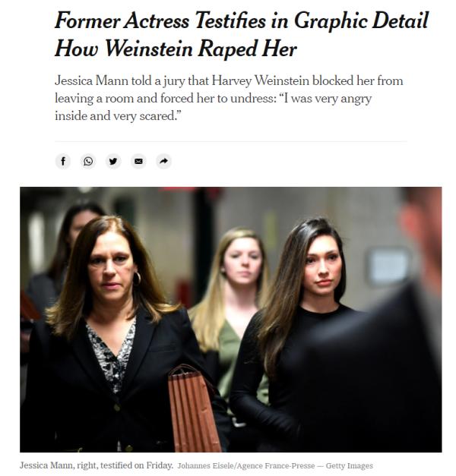Open more sharing options arrow icon
456x476 pixels.
[x=164, y=161]
